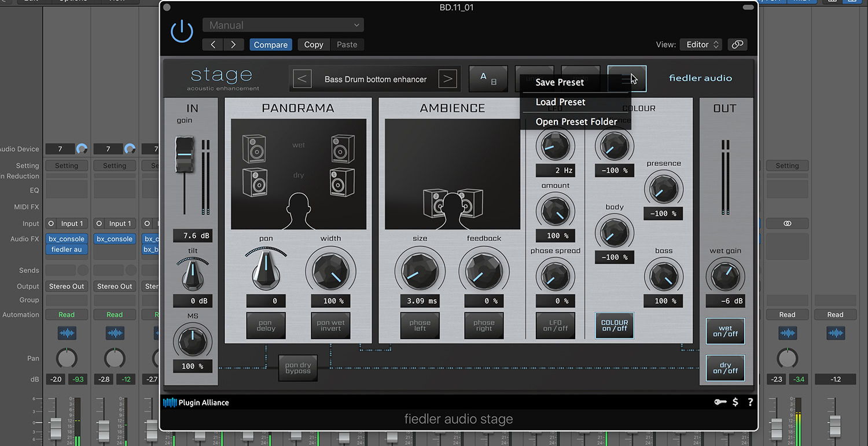Viewport: 868px width, 446px height.
Task: Open second channel Setting menu
Action: coord(115,165)
